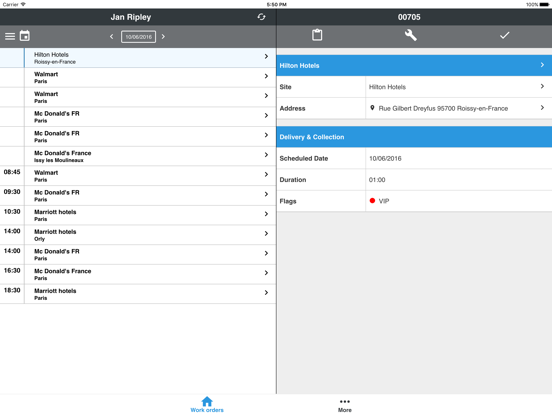Open the clipboard details icon
The height and width of the screenshot is (414, 552).
(317, 35)
